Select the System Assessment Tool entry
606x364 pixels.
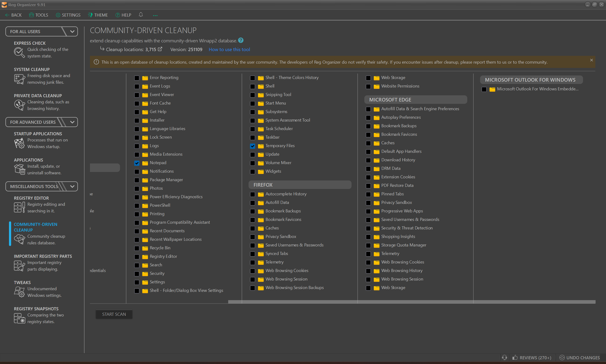pos(288,120)
